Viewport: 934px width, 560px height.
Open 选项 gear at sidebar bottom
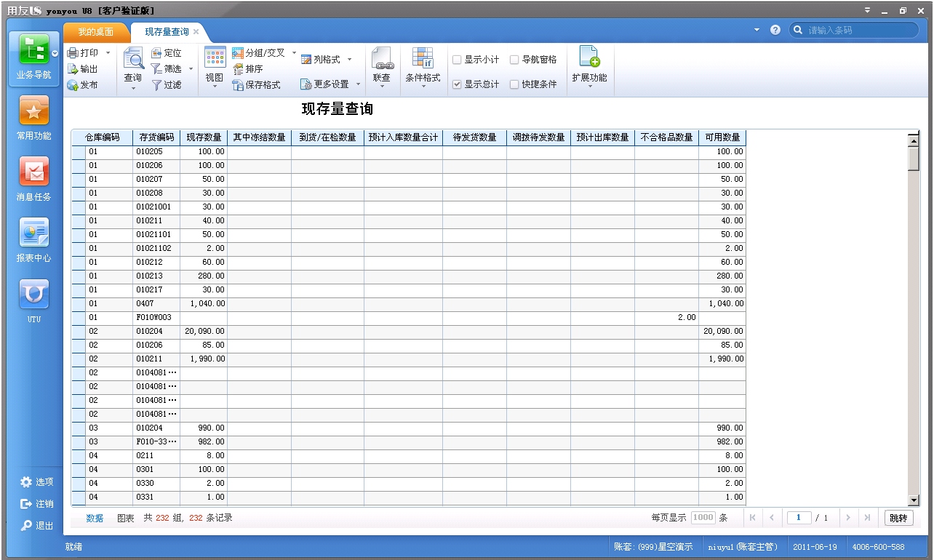(26, 482)
